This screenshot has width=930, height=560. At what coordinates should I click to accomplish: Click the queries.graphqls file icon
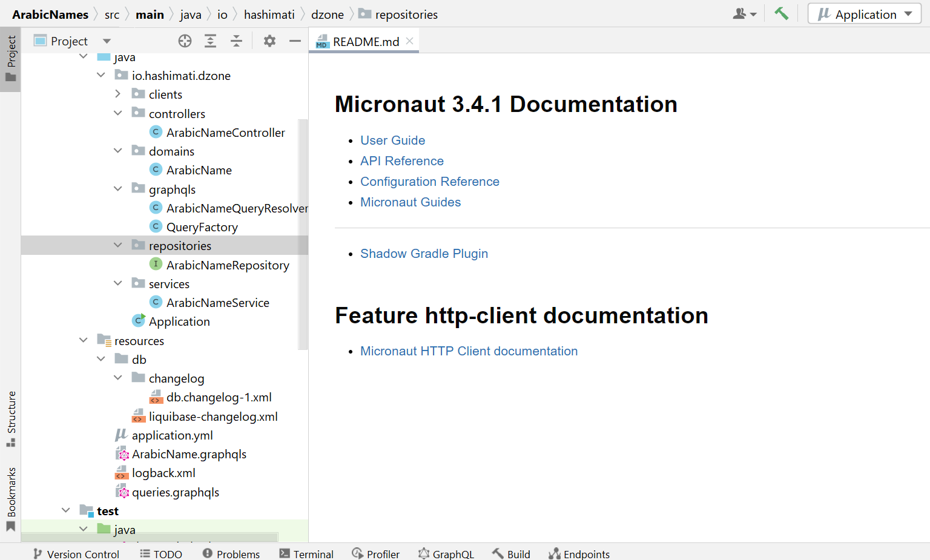click(x=122, y=492)
